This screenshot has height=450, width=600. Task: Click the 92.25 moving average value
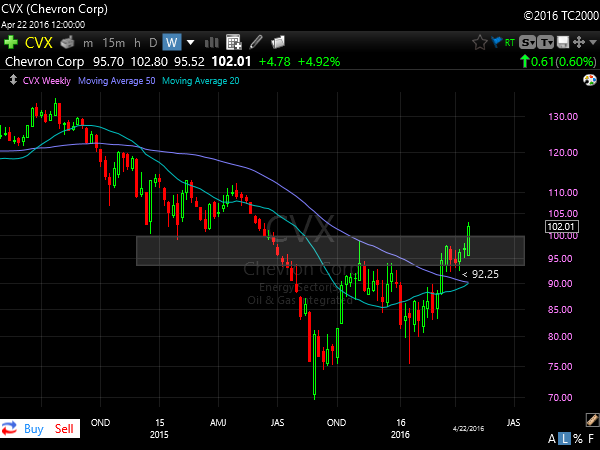click(x=485, y=274)
